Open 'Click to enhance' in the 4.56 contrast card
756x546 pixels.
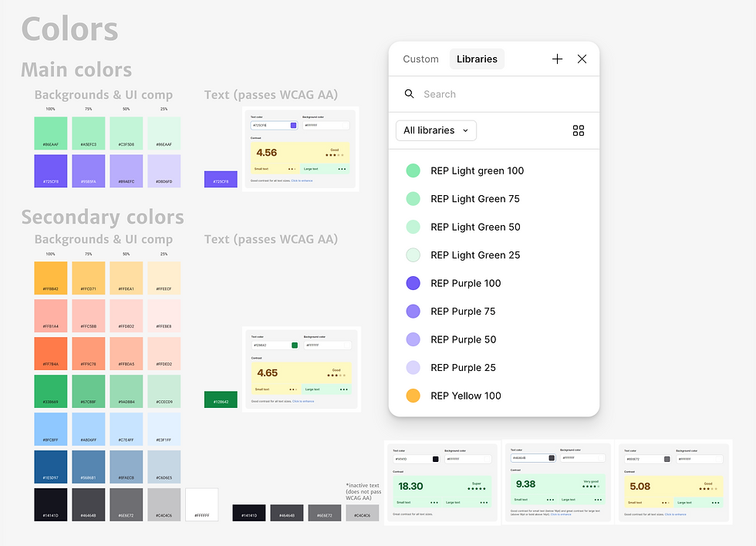[x=302, y=180]
